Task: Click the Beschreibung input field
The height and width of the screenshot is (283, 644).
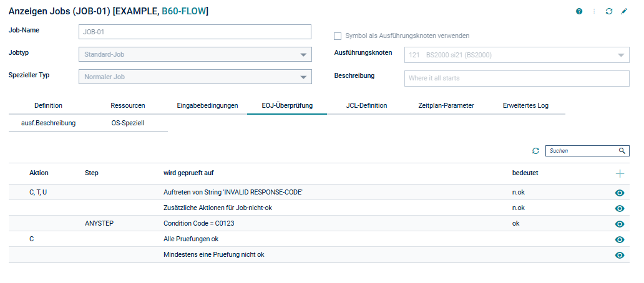Action: tap(517, 78)
